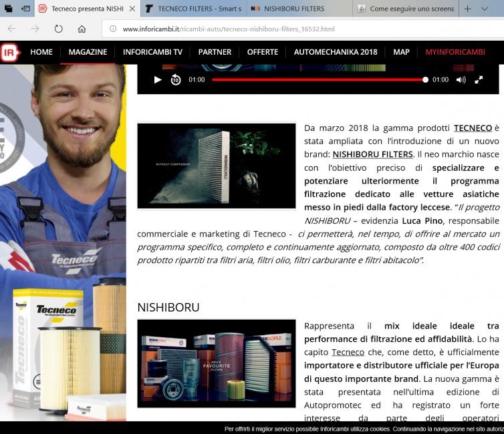Open the HOME menu item
This screenshot has height=434, width=504.
pyautogui.click(x=41, y=52)
